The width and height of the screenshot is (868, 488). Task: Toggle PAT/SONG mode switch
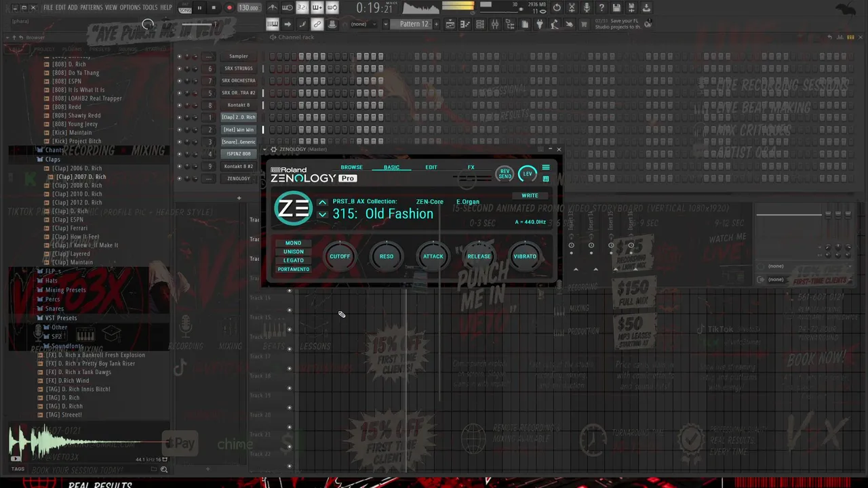(x=184, y=8)
